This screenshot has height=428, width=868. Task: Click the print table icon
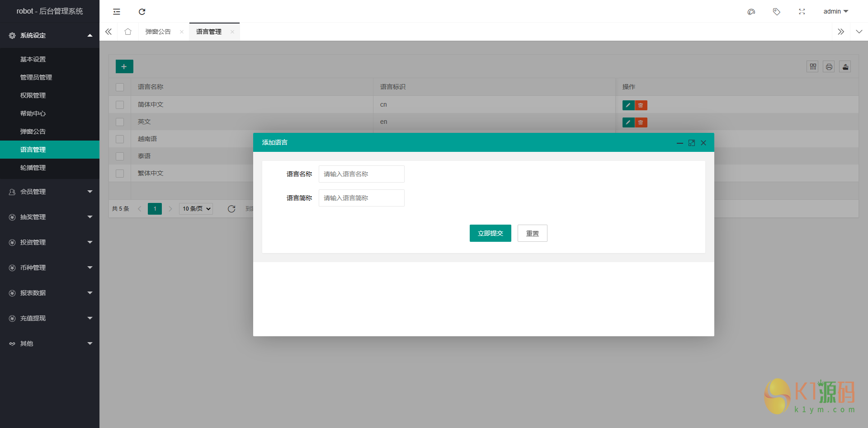tap(829, 67)
